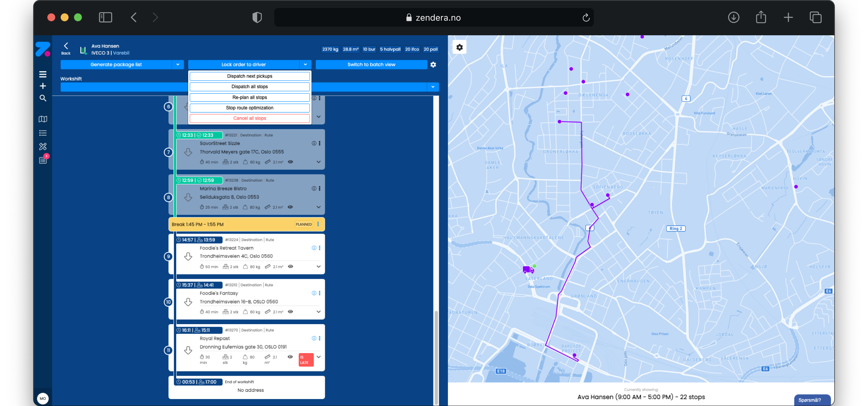Click the plus icon in sidebar
Screen dimensions: 868x406
point(43,86)
